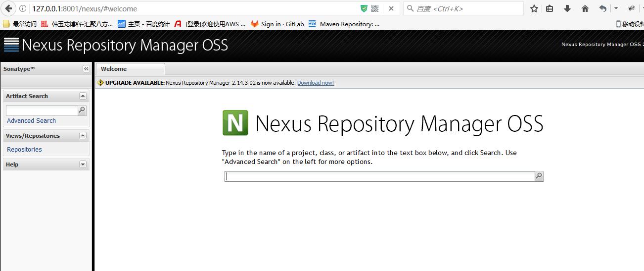Click the Views/Repositories panel title
644x271 pixels.
[x=33, y=136]
